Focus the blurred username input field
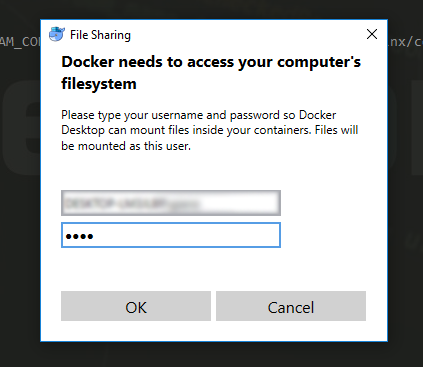Screen dimensions: 423x367 click(171, 203)
